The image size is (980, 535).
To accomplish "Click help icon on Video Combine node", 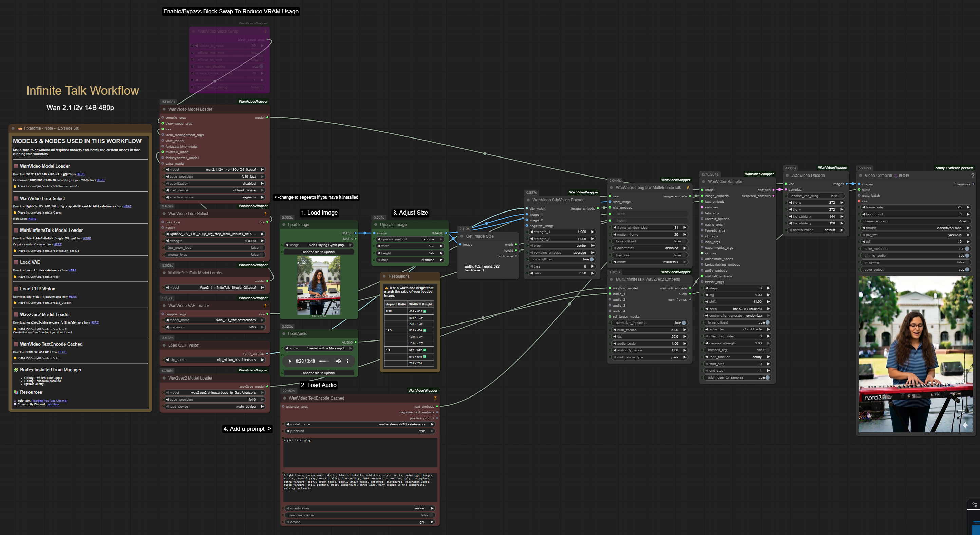I will [x=973, y=176].
